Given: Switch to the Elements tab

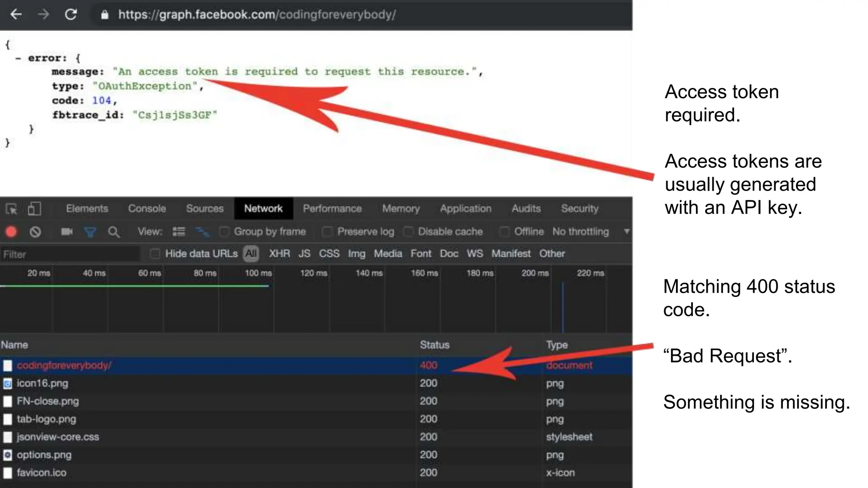Looking at the screenshot, I should [x=87, y=209].
